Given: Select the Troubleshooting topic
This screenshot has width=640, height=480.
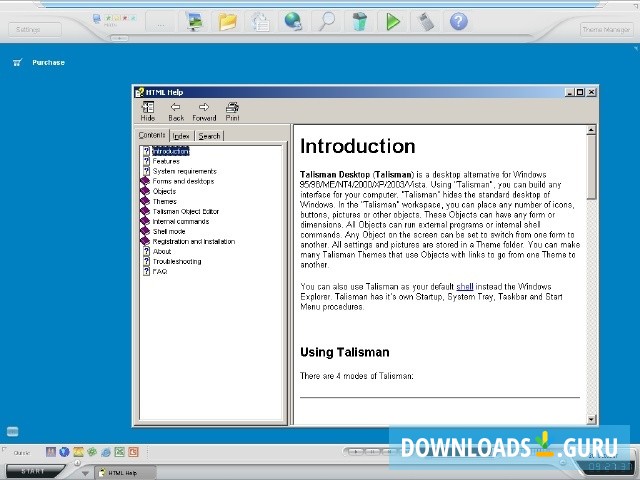Looking at the screenshot, I should pyautogui.click(x=177, y=262).
